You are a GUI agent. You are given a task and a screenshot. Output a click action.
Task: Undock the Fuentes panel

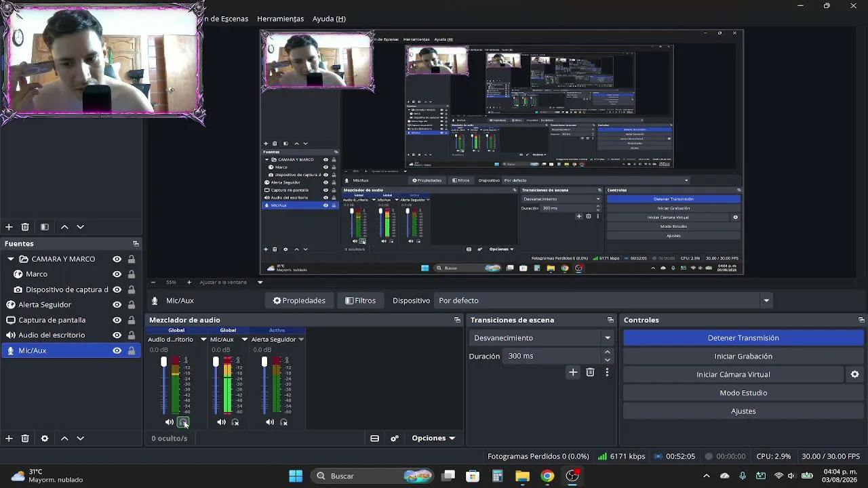coord(136,243)
